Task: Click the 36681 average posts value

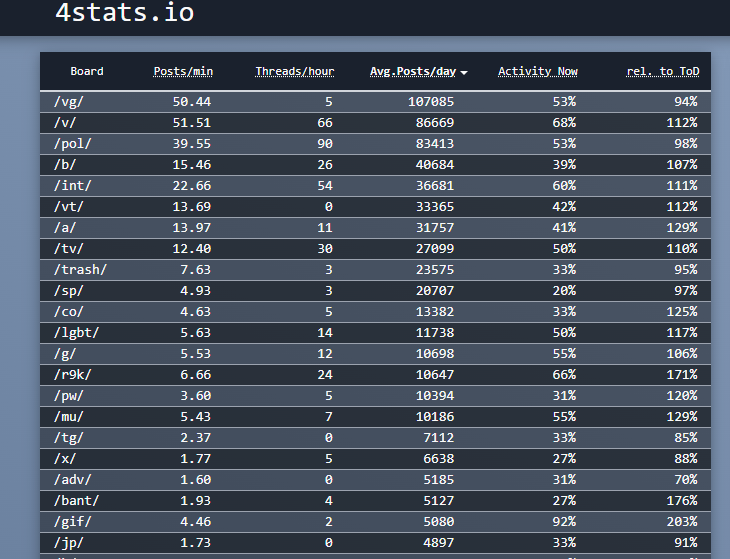Action: [434, 185]
